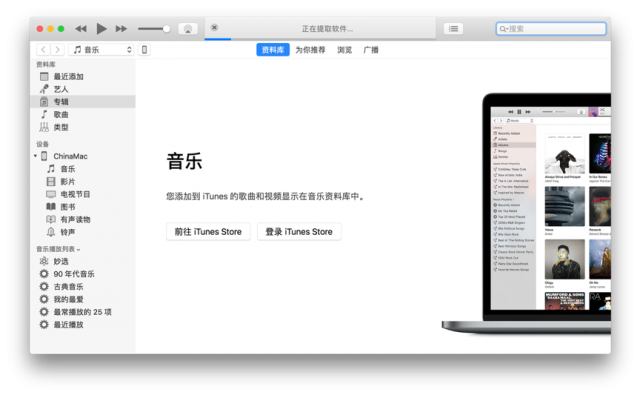
Task: Click the 前往 iTunes Store button
Action: click(x=208, y=232)
